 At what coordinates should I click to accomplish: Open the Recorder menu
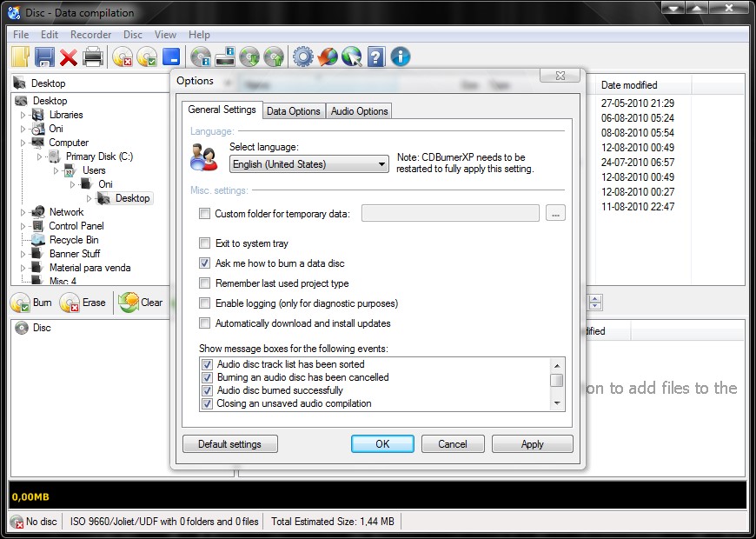click(90, 35)
